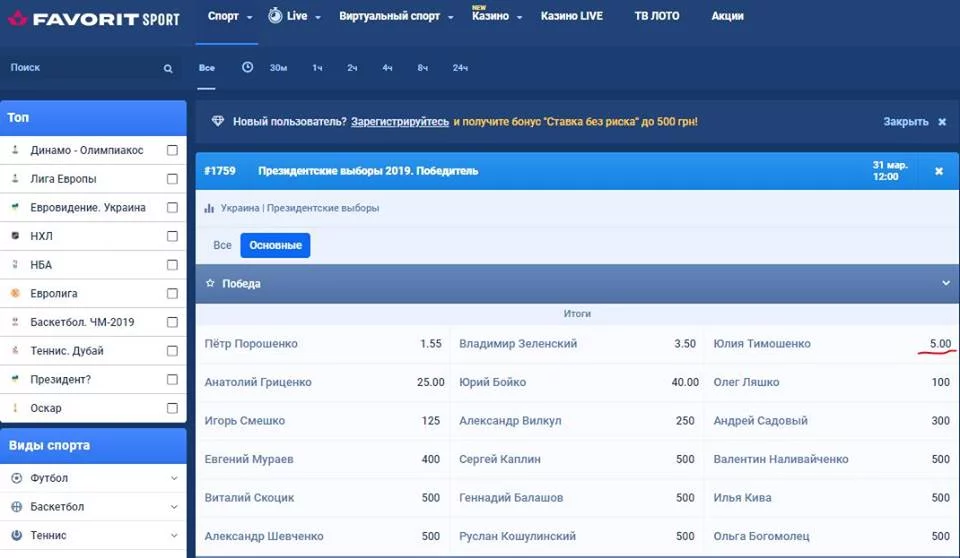Viewport: 960px width, 558px height.
Task: Close the event #1759 panel
Action: coord(938,171)
